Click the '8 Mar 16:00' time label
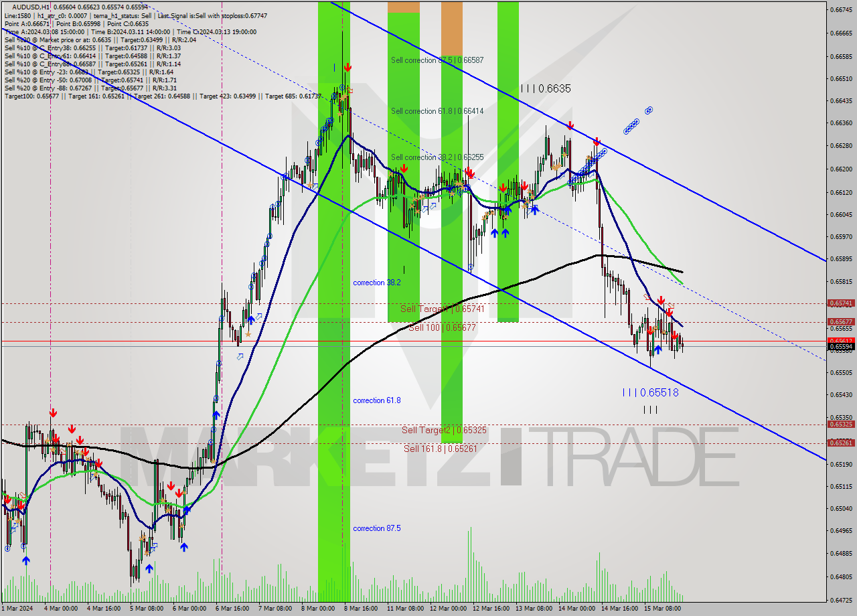Viewport: 857px width, 616px height. click(361, 609)
